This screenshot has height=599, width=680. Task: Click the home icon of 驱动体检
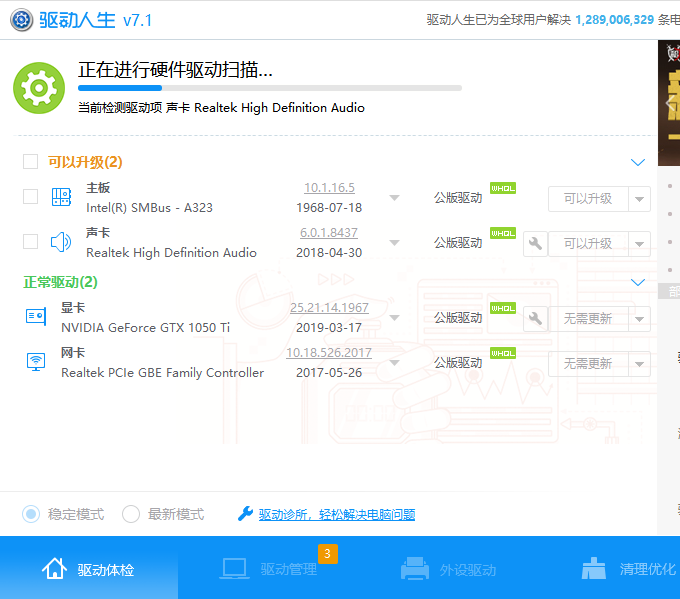click(x=55, y=568)
